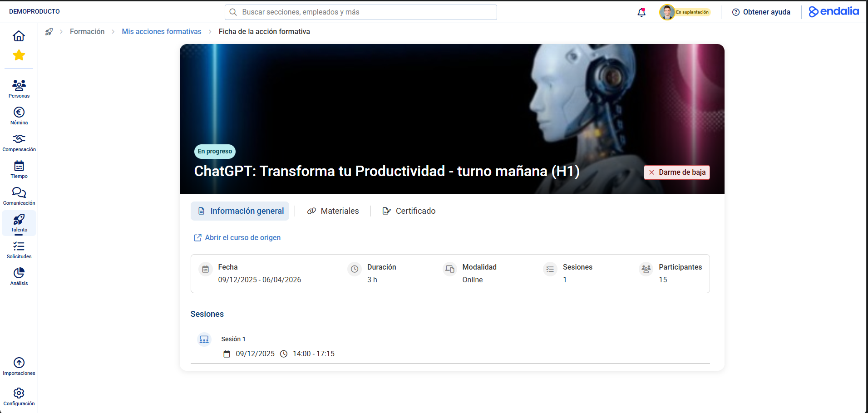Open the Configuración gear

[19, 397]
